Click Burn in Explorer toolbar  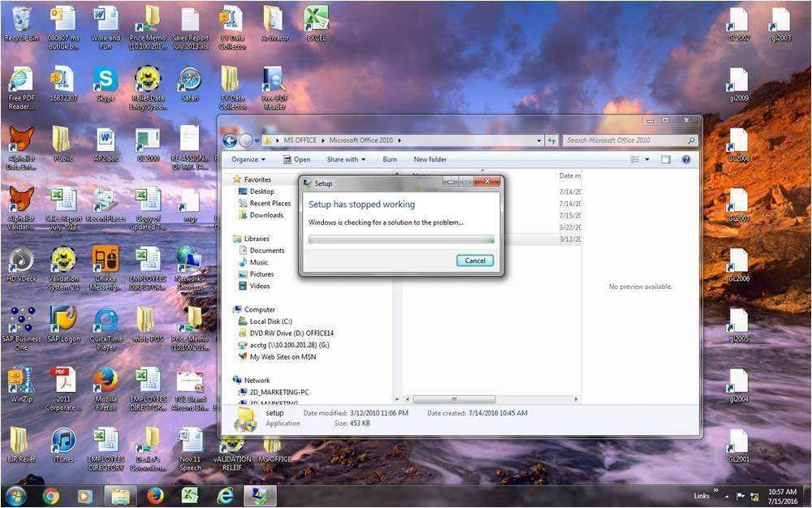[390, 159]
